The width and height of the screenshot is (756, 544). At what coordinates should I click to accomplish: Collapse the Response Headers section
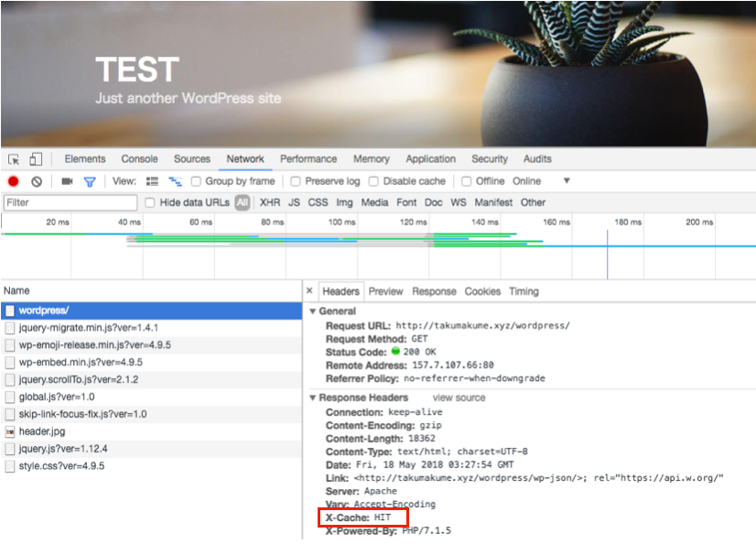click(313, 398)
